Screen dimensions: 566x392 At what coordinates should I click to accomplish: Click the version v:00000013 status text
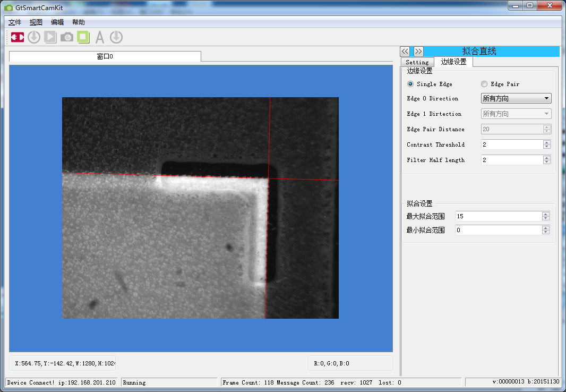pos(526,381)
